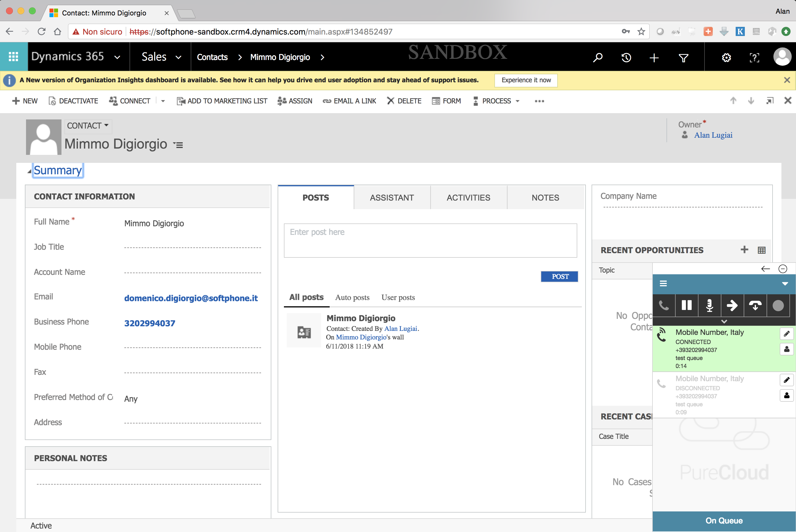Toggle call recording with the circle button
The width and height of the screenshot is (796, 532).
(778, 305)
